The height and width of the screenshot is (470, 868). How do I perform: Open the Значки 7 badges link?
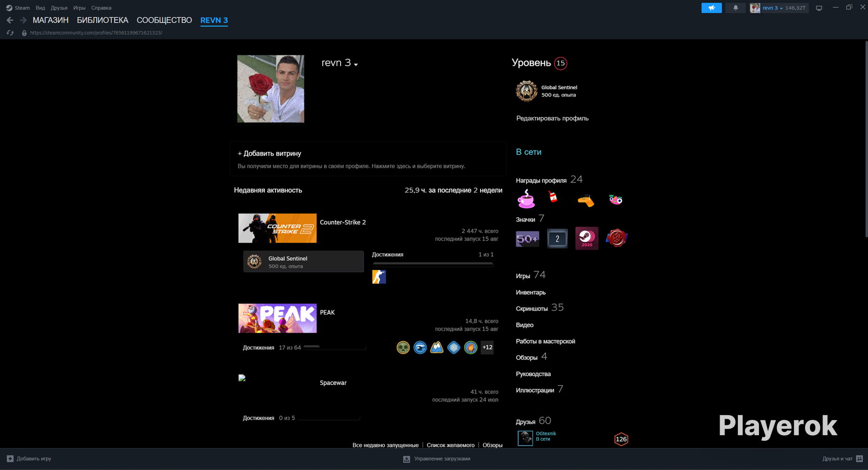pos(530,219)
